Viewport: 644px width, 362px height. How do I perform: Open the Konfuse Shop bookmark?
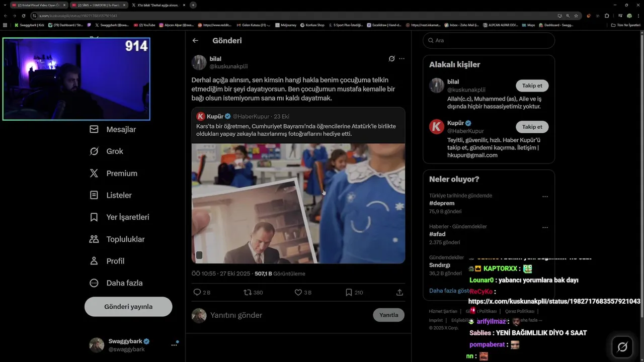(x=312, y=25)
